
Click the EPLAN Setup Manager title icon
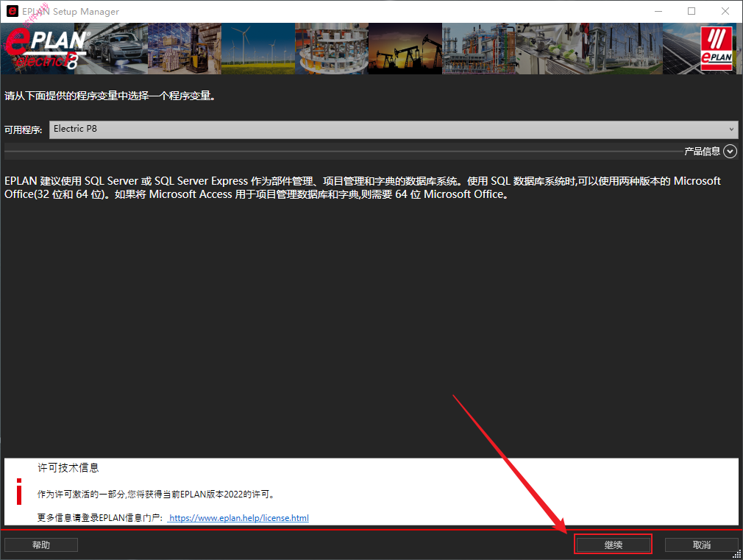click(x=13, y=11)
